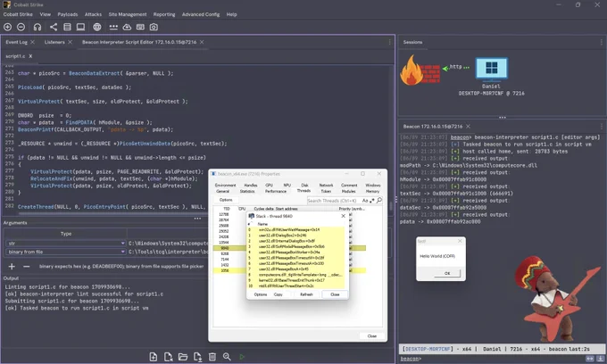Select the firewall icon in Sessions graph
This screenshot has height=364, width=607.
pos(420,70)
